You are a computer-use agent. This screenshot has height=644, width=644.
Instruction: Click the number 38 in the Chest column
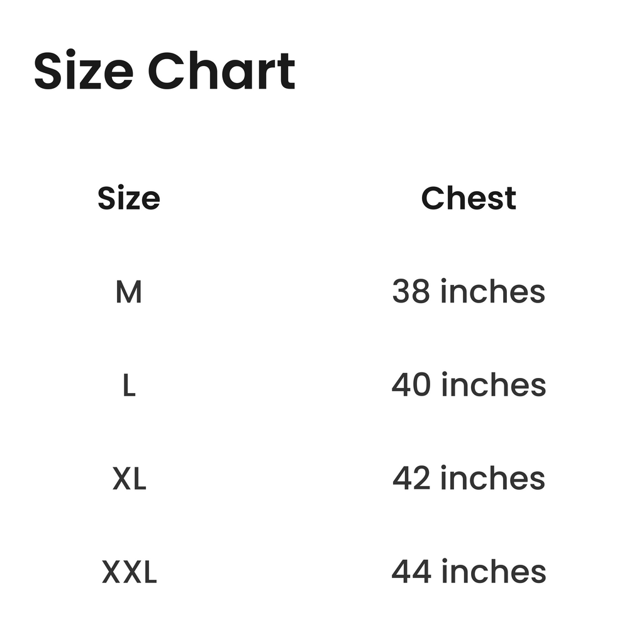tap(412, 292)
